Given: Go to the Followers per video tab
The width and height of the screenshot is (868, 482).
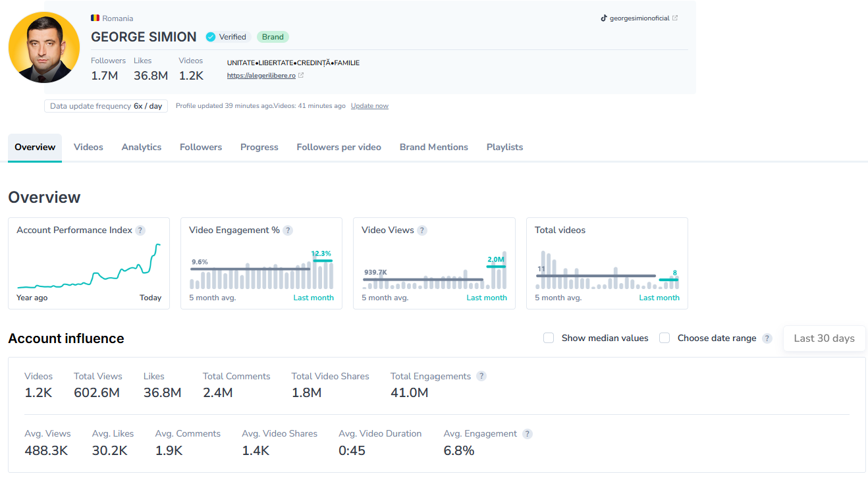Looking at the screenshot, I should pyautogui.click(x=339, y=147).
